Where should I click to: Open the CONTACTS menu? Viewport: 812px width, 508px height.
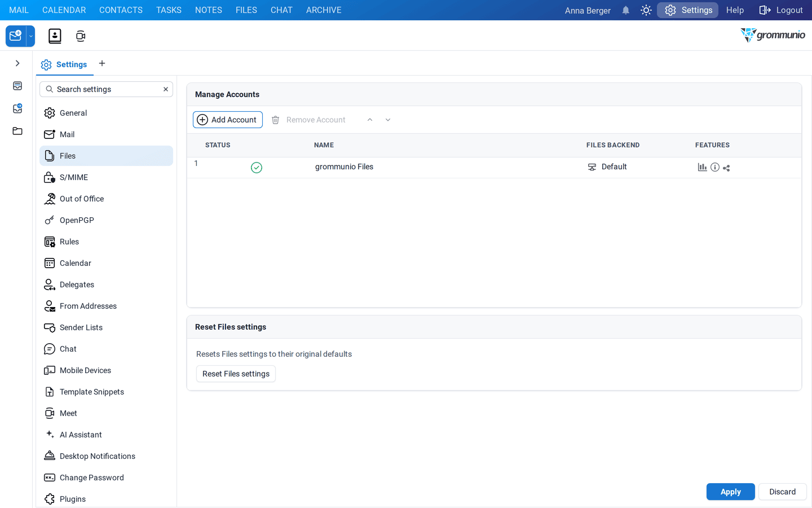click(121, 10)
